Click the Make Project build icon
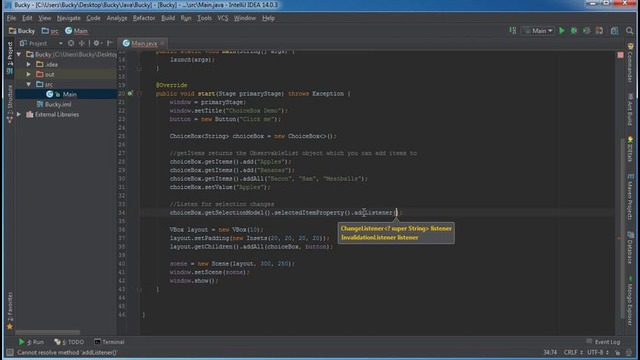640x360 pixels. tap(513, 31)
